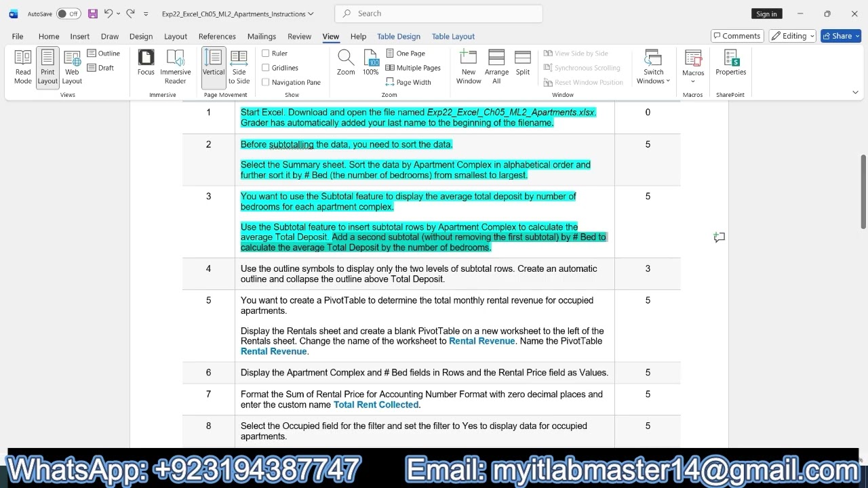The height and width of the screenshot is (488, 868).
Task: Open a New Window
Action: pos(469,67)
